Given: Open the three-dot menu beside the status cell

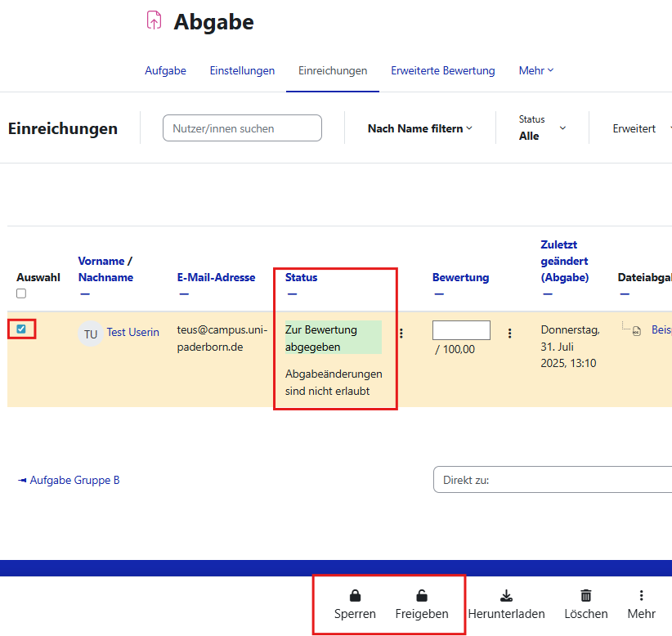Looking at the screenshot, I should (x=401, y=334).
